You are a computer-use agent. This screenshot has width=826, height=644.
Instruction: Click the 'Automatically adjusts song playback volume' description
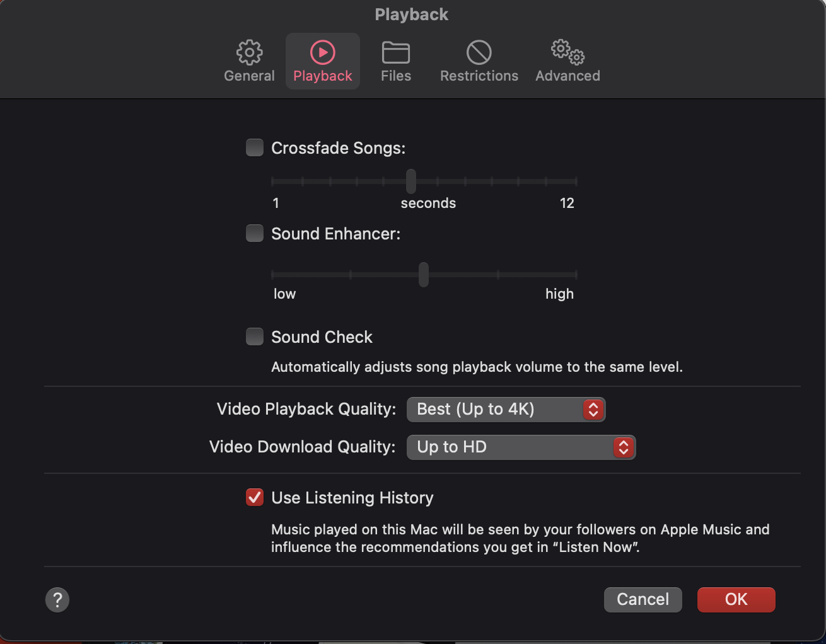477,367
